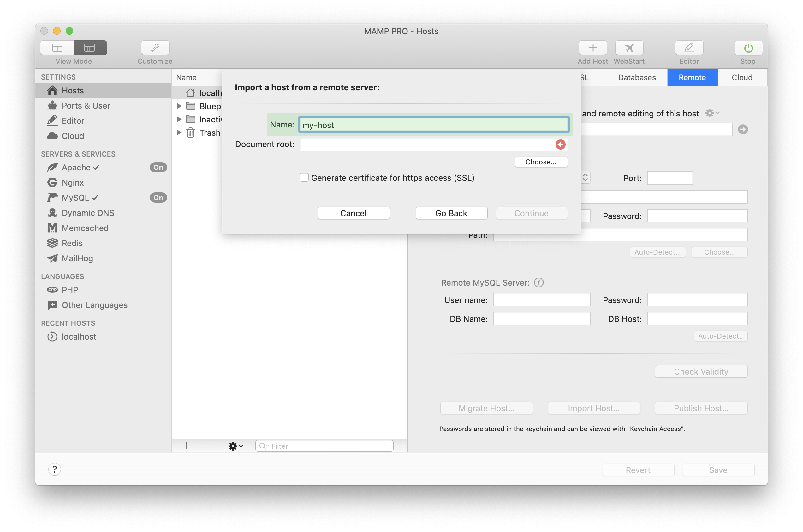Toggle the MySQL On switch
The height and width of the screenshot is (532, 803).
(158, 198)
